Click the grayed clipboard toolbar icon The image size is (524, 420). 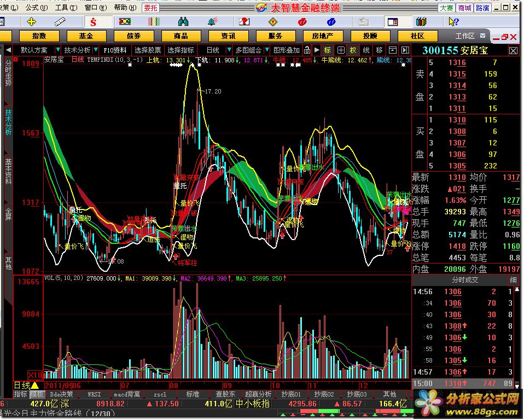(x=364, y=22)
